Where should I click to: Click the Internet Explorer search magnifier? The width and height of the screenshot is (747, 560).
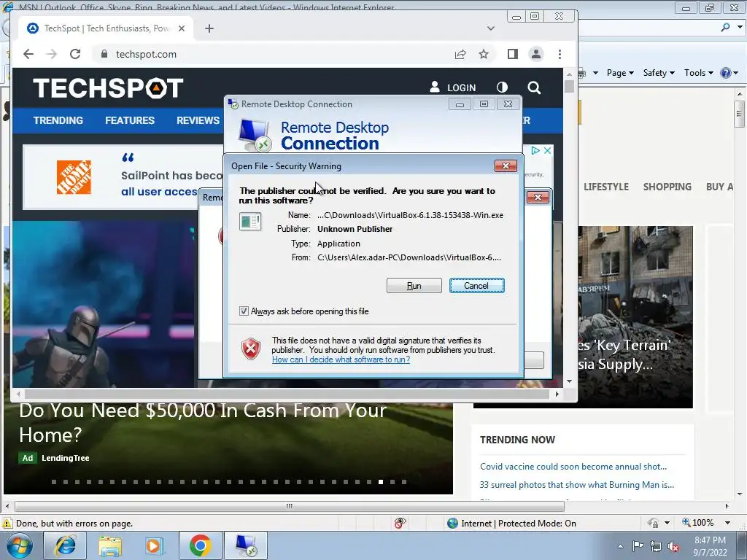tap(725, 27)
